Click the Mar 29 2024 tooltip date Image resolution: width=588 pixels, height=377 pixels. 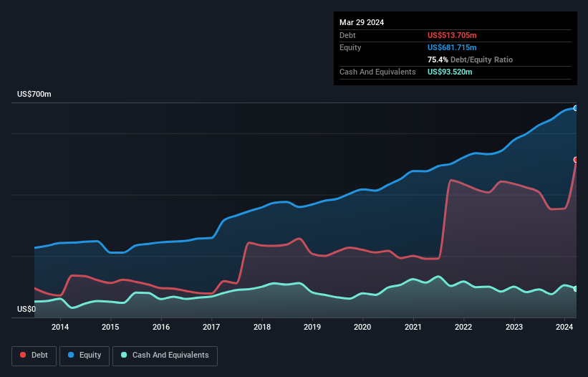click(x=362, y=22)
